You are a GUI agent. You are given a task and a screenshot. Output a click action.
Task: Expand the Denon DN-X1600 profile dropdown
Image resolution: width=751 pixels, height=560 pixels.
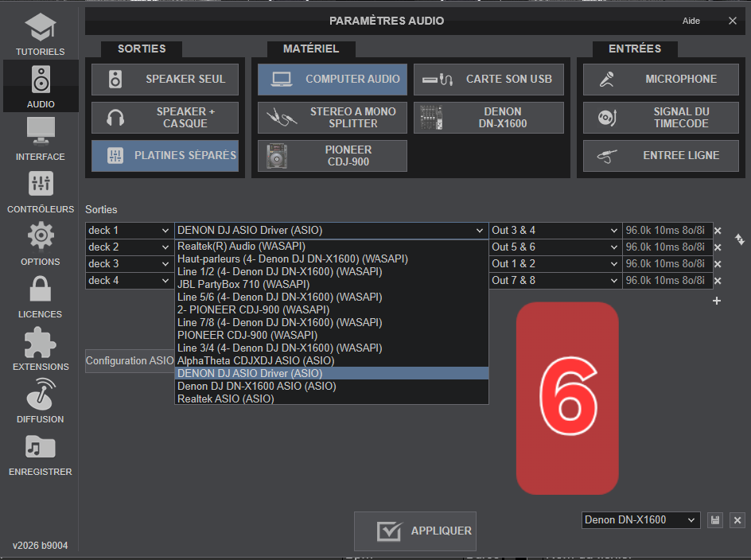(x=640, y=520)
